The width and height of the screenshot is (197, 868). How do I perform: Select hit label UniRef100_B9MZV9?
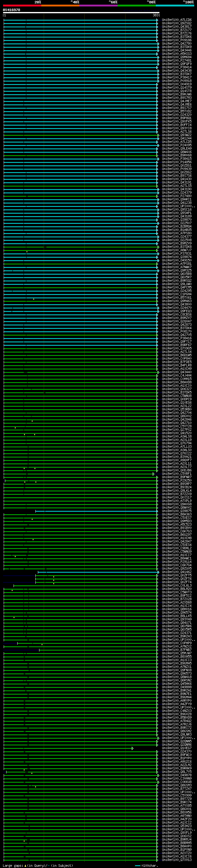coord(176,243)
